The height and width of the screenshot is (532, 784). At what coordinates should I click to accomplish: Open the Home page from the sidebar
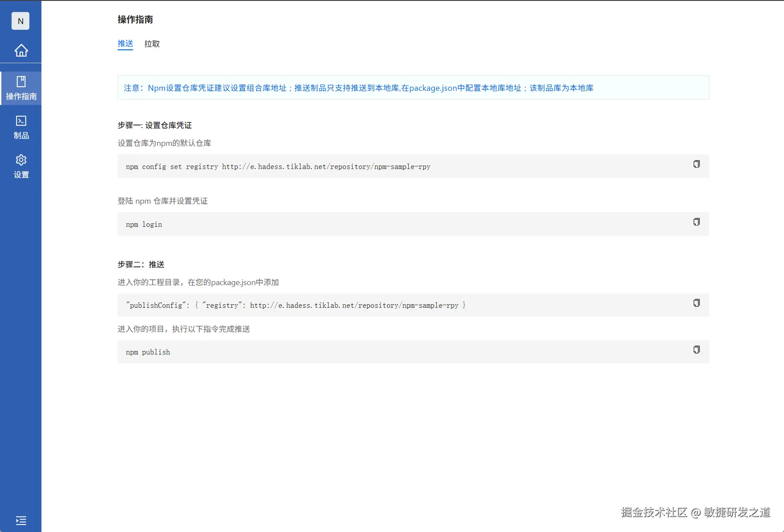coord(20,51)
